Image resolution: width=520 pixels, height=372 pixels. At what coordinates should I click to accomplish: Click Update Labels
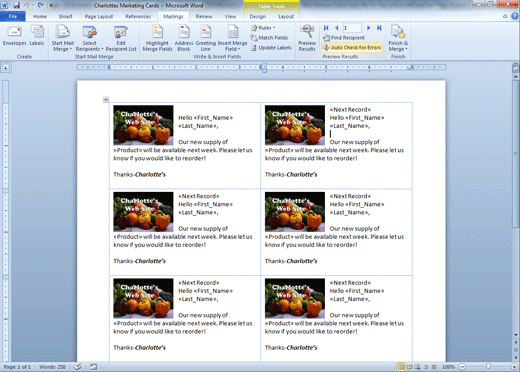pos(271,48)
